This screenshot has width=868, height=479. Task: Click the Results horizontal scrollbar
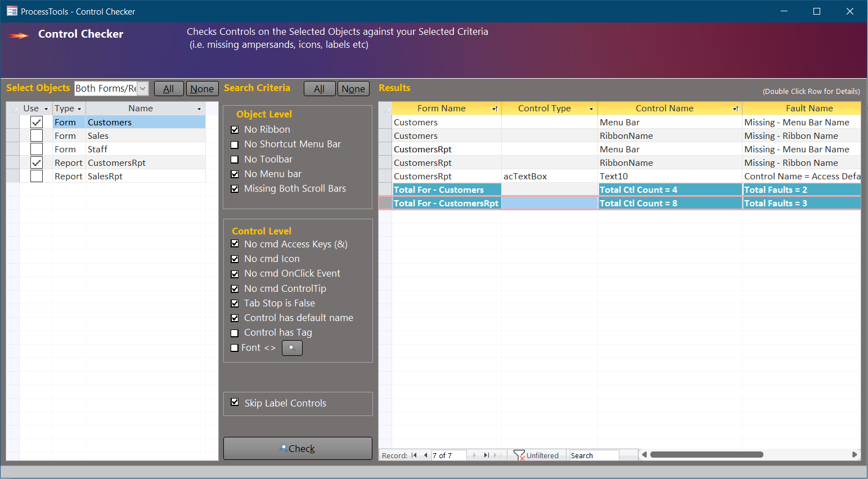[x=706, y=454]
